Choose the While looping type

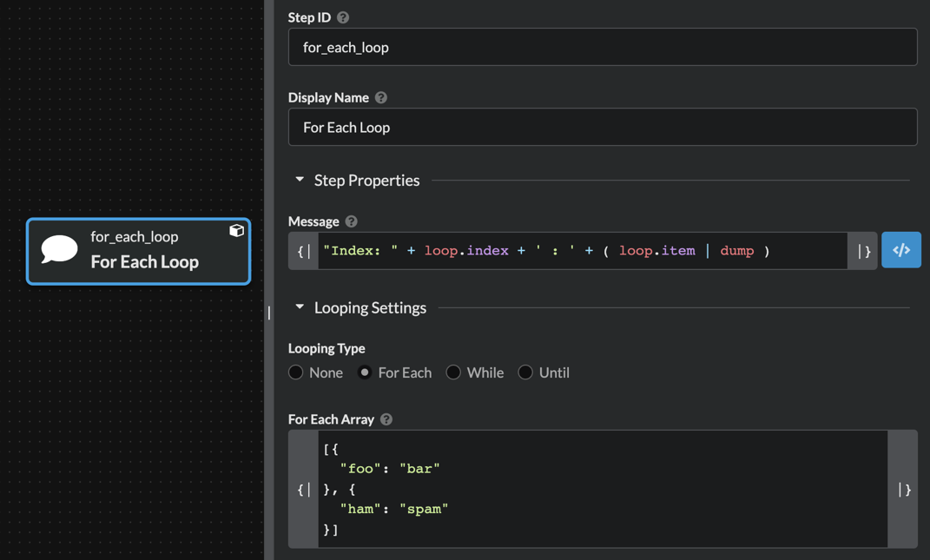[x=453, y=372]
